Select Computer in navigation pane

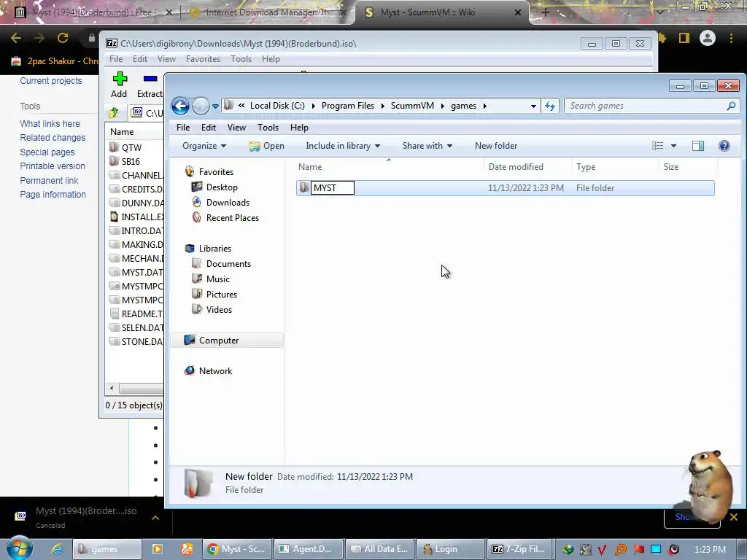(219, 340)
